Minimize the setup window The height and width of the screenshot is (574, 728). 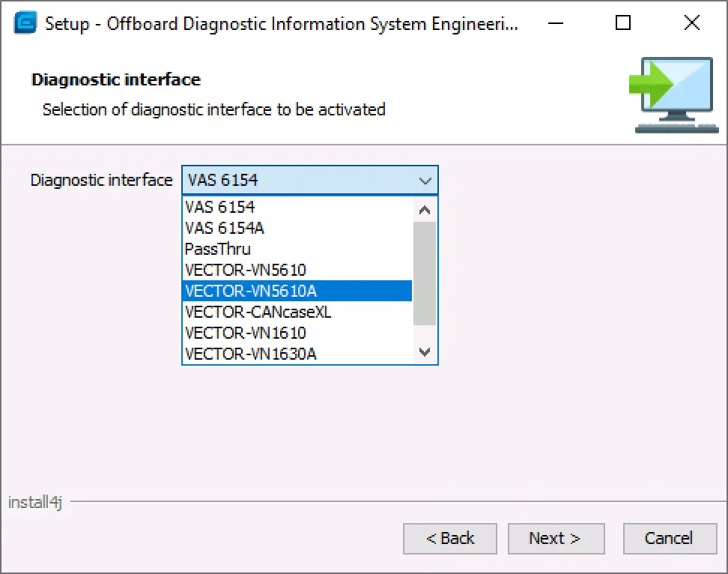[x=553, y=23]
